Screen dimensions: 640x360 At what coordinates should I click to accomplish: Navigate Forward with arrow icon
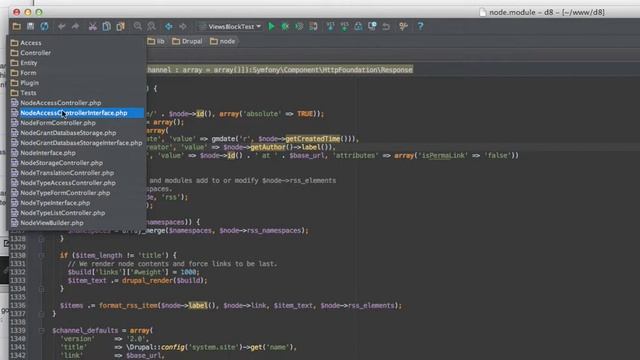click(x=182, y=27)
